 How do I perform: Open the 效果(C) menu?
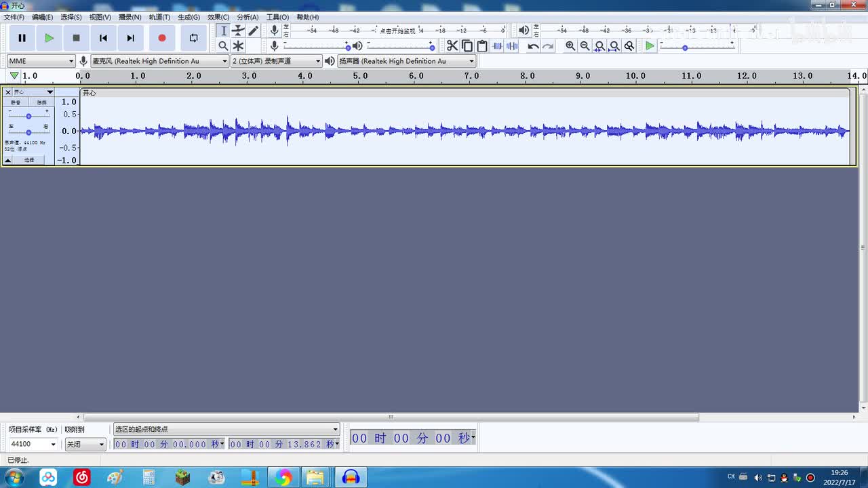click(218, 17)
